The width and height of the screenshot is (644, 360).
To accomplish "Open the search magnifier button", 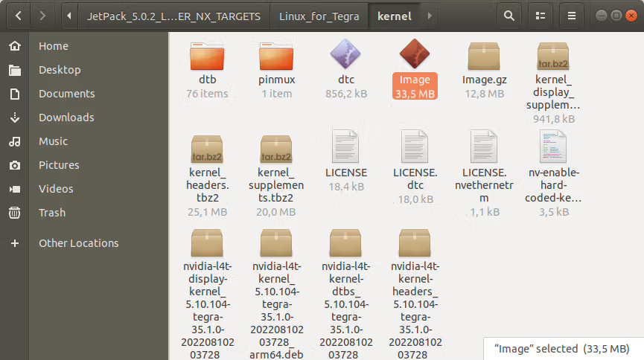I will coord(509,16).
